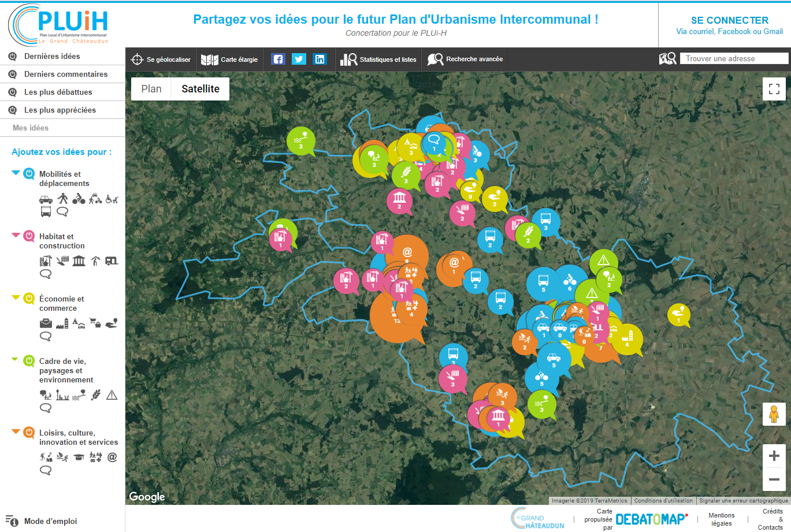Click the briefcase icon under Économie
791x532 pixels.
(46, 323)
